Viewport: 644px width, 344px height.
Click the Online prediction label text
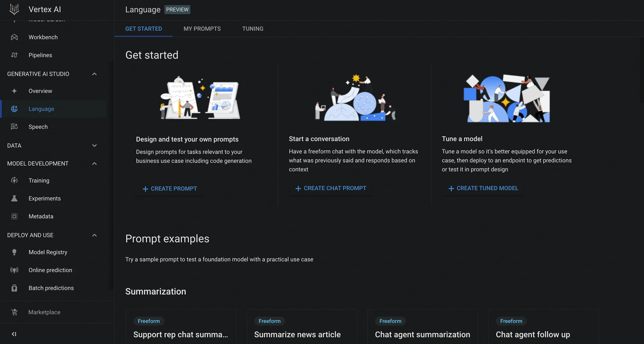[x=50, y=270]
